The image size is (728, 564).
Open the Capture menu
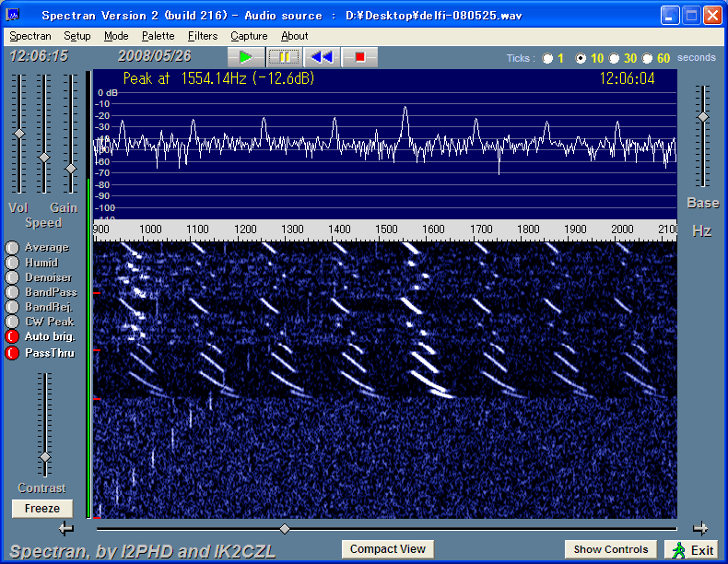pyautogui.click(x=249, y=36)
